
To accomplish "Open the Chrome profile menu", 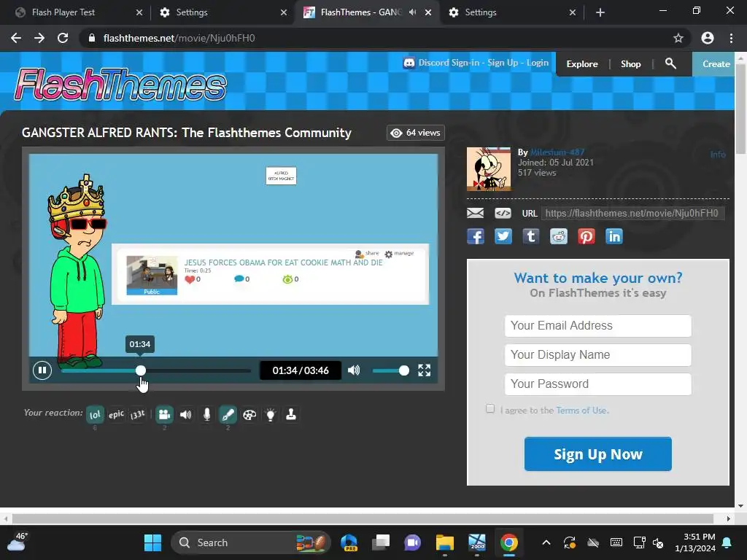I will click(708, 38).
